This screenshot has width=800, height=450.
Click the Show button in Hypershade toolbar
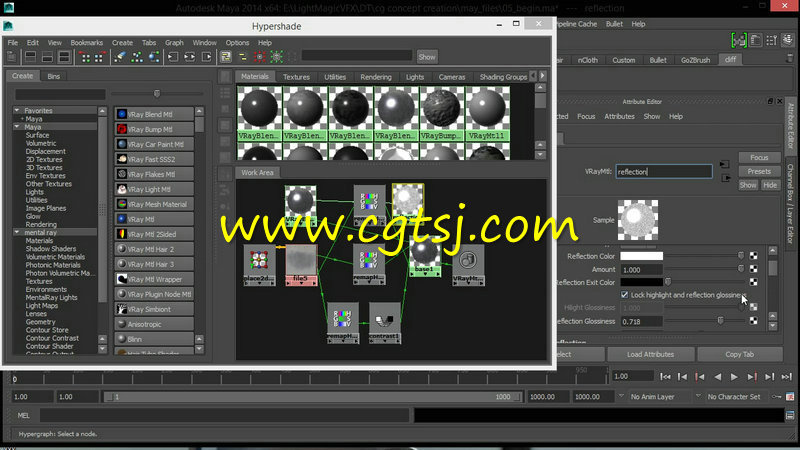(x=427, y=57)
